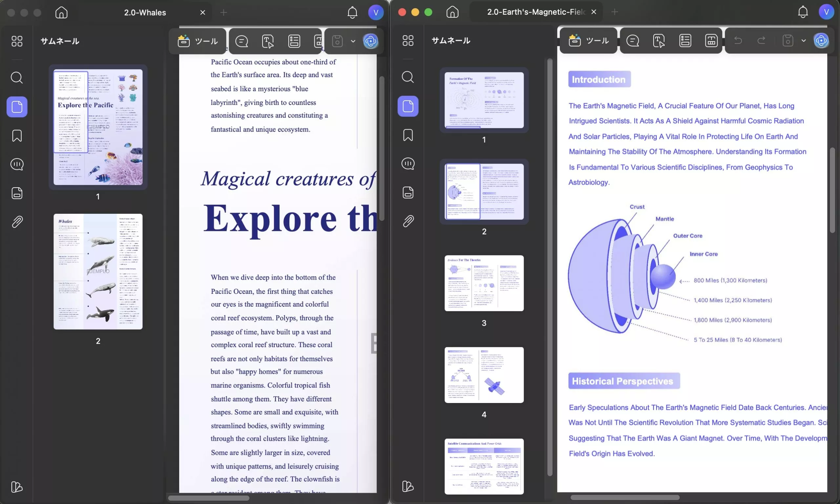Image resolution: width=840 pixels, height=504 pixels.
Task: Click redo arrow in Magnetic Field toolbar
Action: [761, 40]
